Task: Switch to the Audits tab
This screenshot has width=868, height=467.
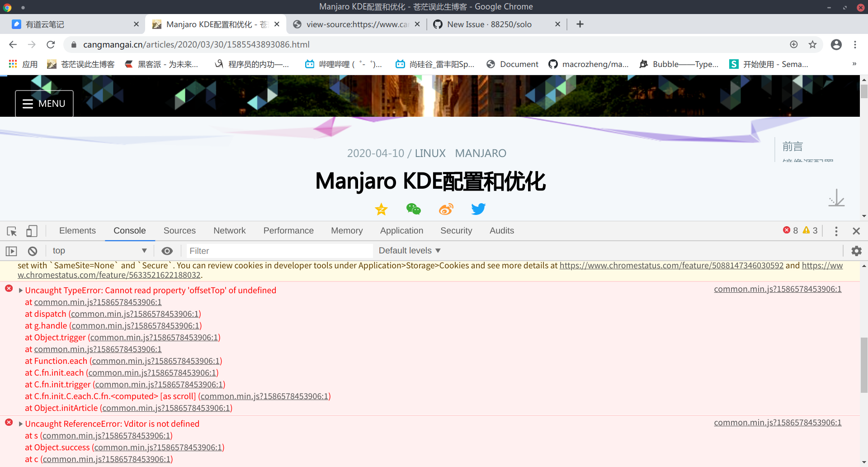Action: pyautogui.click(x=502, y=231)
